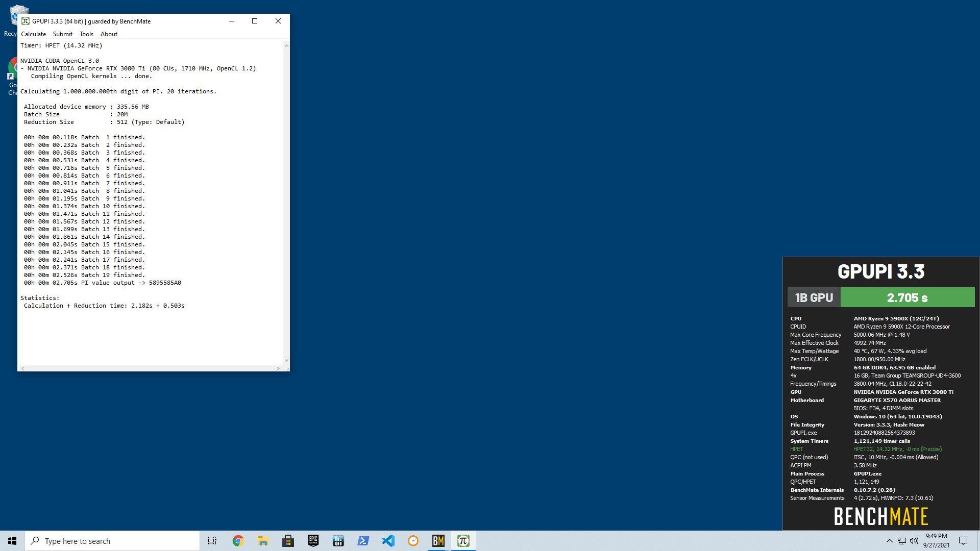Open the Tools menu in GPUPI
980x551 pixels.
(86, 34)
